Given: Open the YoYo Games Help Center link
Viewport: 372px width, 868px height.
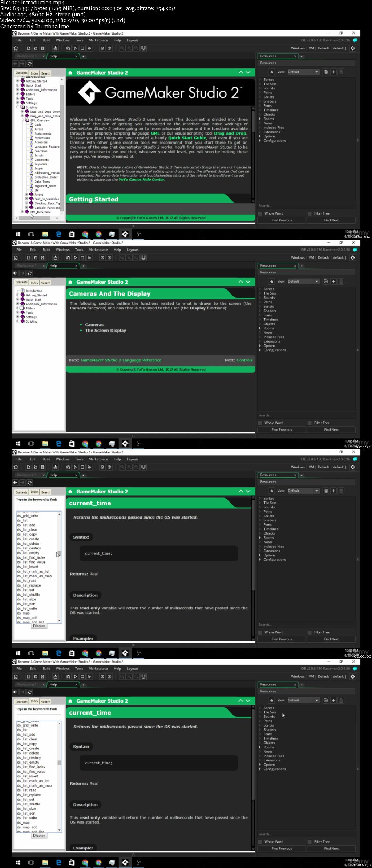Looking at the screenshot, I should pyautogui.click(x=142, y=180).
